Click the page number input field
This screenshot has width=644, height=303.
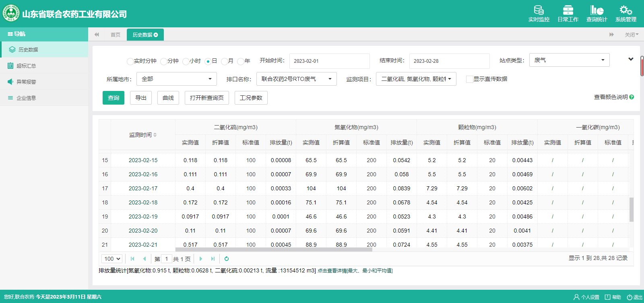[167, 259]
